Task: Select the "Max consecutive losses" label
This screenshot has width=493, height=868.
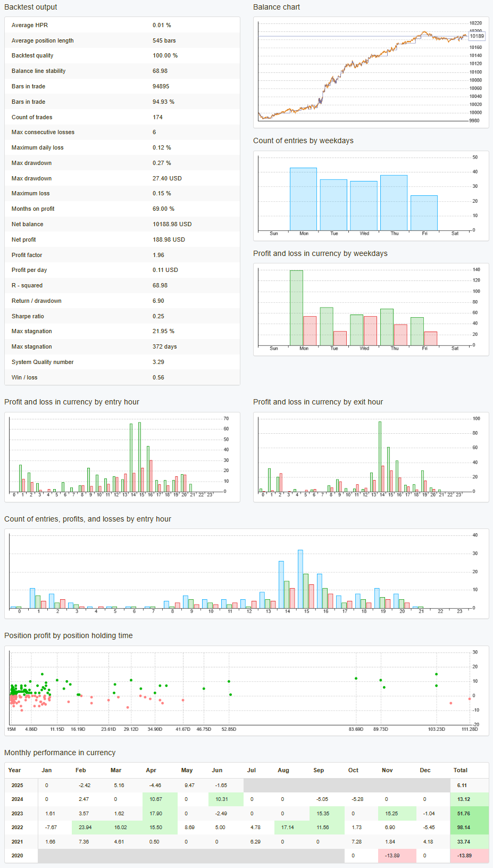Action: click(43, 132)
